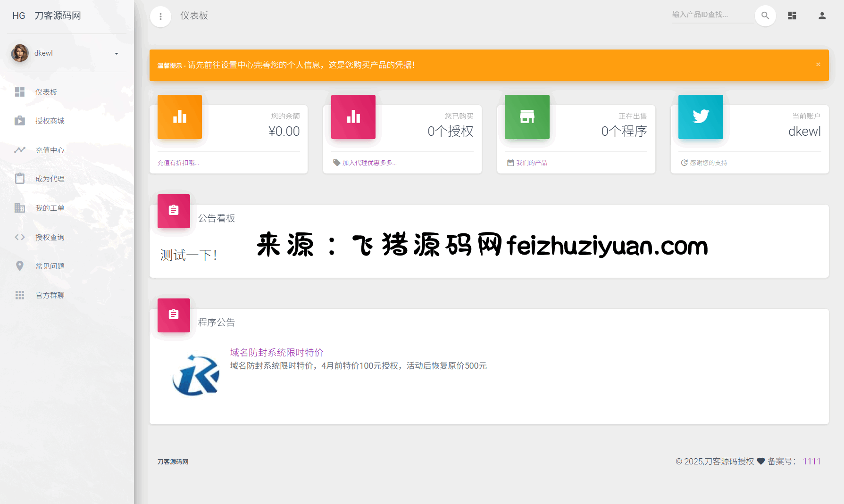The height and width of the screenshot is (504, 844).
Task: Click the 常见问题 location pin icon
Action: tap(20, 266)
